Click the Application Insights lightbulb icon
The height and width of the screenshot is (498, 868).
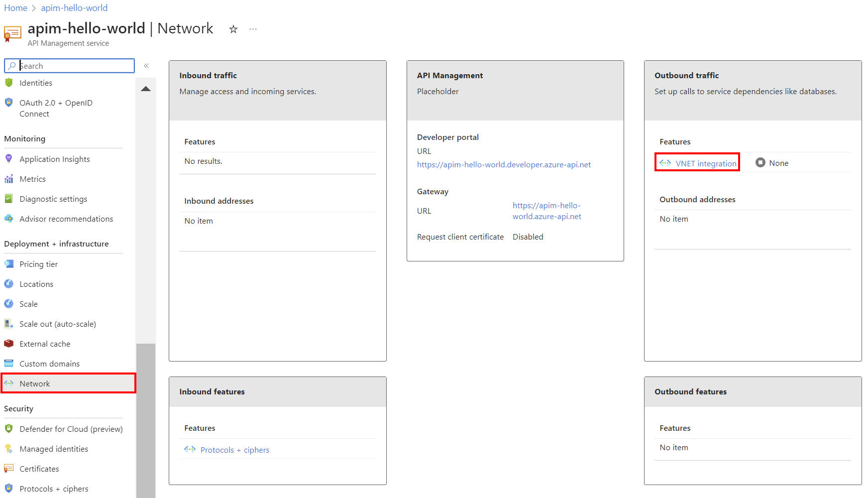(9, 159)
